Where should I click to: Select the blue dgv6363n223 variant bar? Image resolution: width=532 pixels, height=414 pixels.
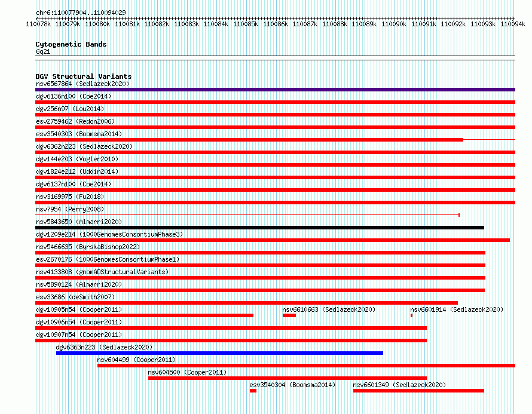[x=219, y=353]
